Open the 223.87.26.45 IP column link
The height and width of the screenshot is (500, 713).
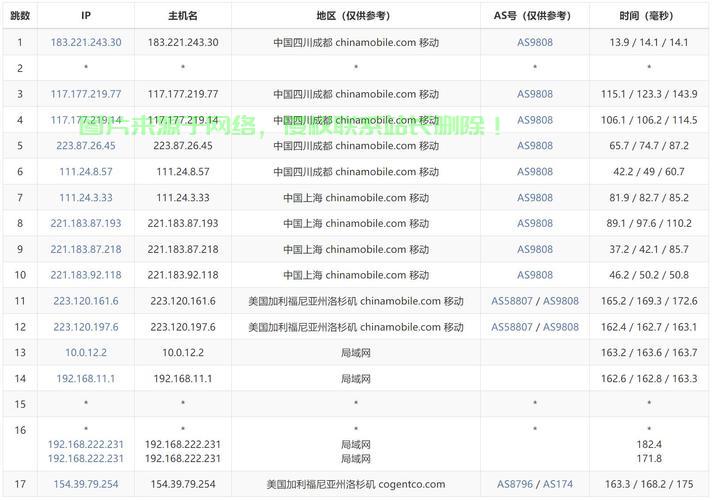pyautogui.click(x=86, y=146)
